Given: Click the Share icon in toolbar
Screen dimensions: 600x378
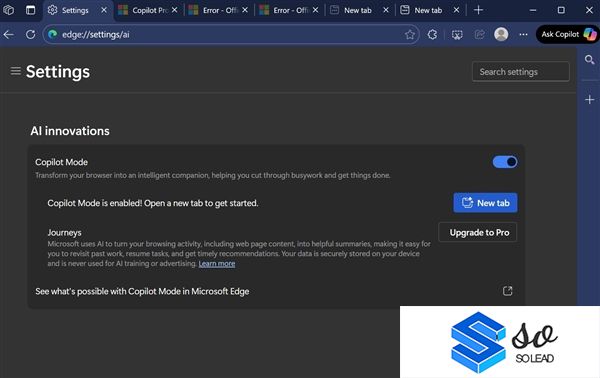Looking at the screenshot, I should click(479, 34).
